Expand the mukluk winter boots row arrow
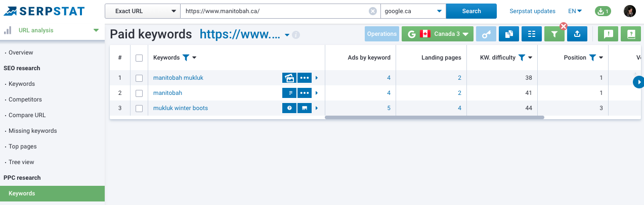Screen dimensions: 644x205 [x=317, y=109]
